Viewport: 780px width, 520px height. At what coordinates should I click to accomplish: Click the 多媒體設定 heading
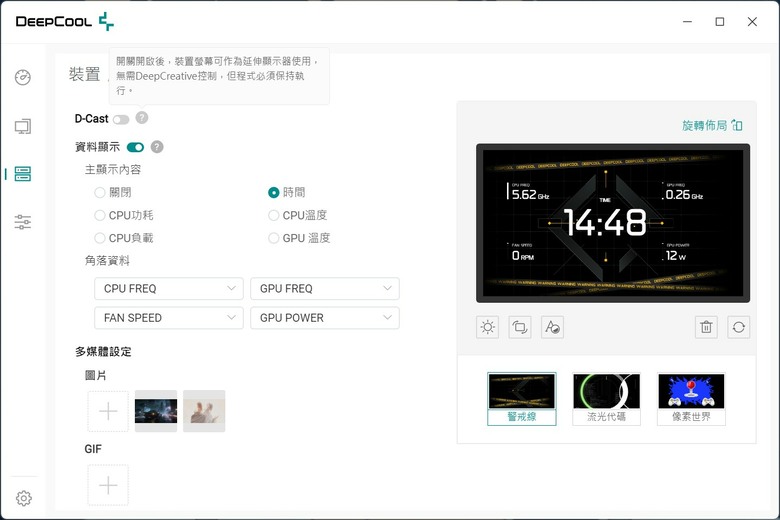pyautogui.click(x=103, y=352)
